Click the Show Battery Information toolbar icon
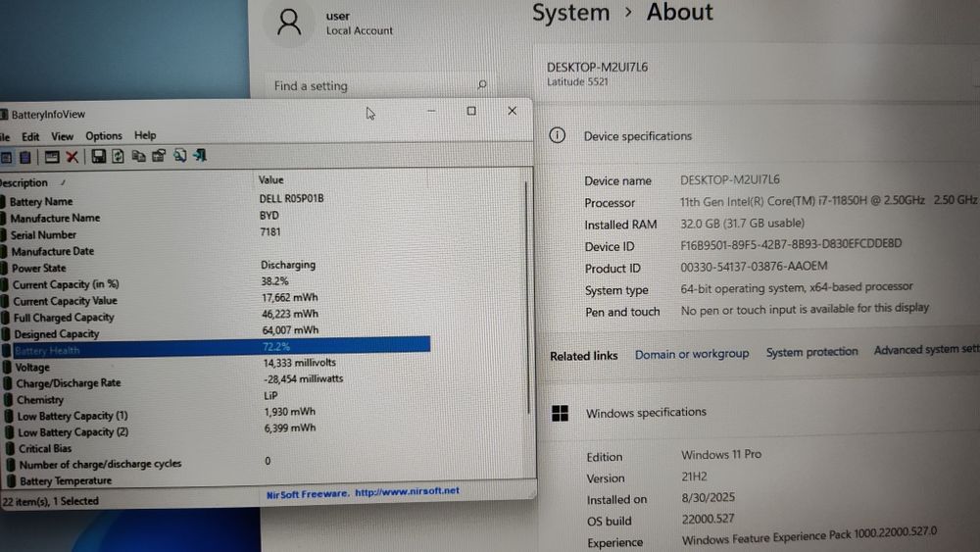The image size is (980, 552). point(6,157)
